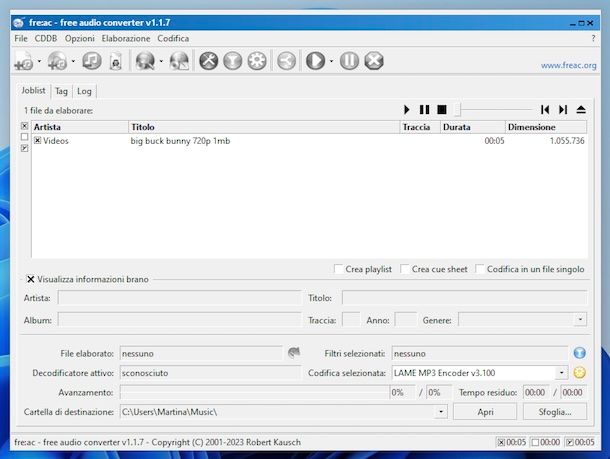The height and width of the screenshot is (459, 610).
Task: Click into the Anno field
Action: coord(405,320)
